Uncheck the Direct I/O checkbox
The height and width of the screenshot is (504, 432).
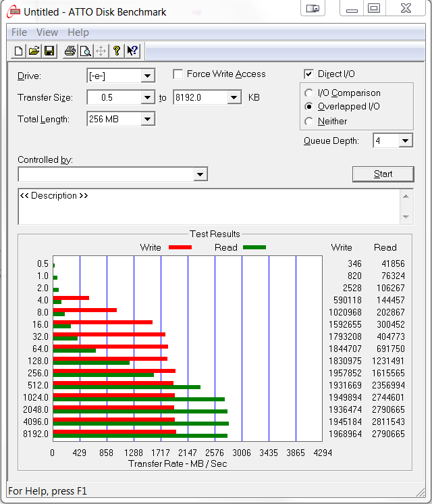(309, 74)
